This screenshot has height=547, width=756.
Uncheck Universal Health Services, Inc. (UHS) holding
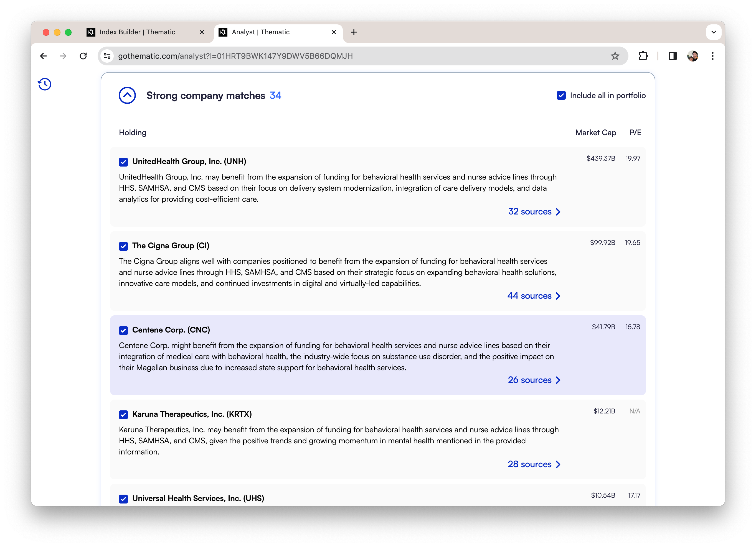pyautogui.click(x=123, y=499)
